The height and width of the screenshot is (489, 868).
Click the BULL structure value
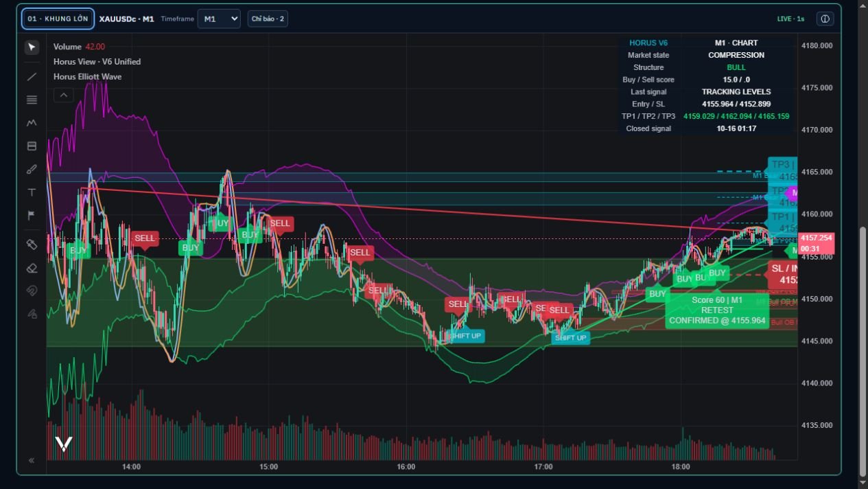coord(736,67)
